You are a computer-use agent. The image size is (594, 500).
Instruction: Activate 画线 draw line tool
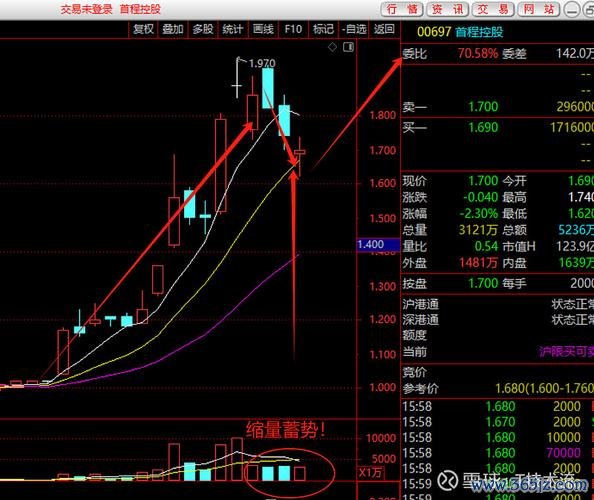[x=263, y=29]
